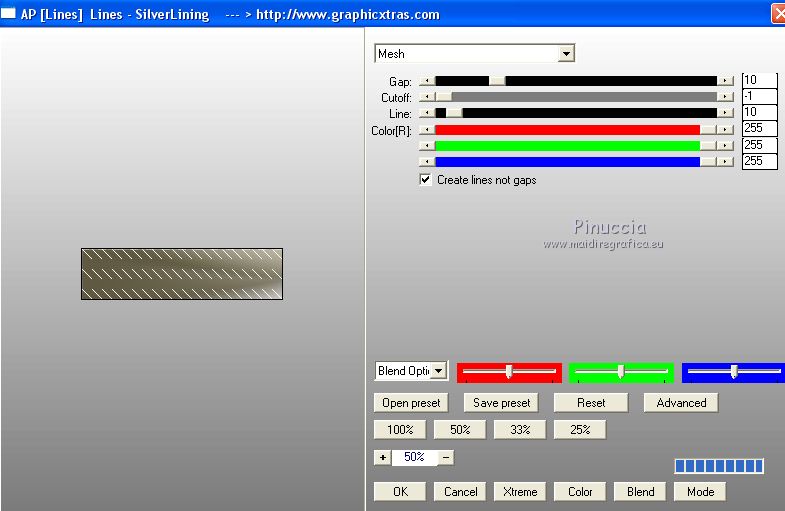The height and width of the screenshot is (511, 785).
Task: Click the Gap value field
Action: pyautogui.click(x=759, y=80)
